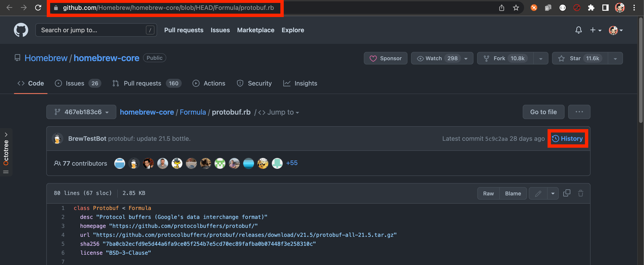Click the Go to file button
This screenshot has width=644, height=265.
click(543, 112)
